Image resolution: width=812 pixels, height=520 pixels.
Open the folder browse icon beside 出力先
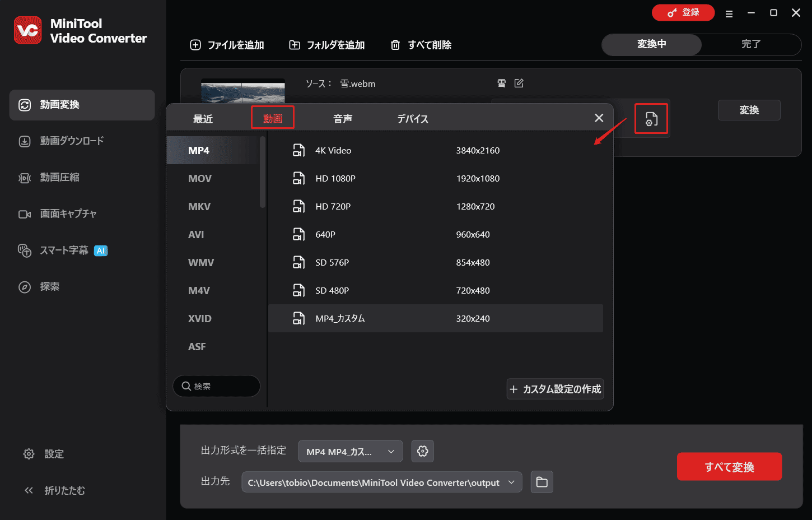pos(542,481)
